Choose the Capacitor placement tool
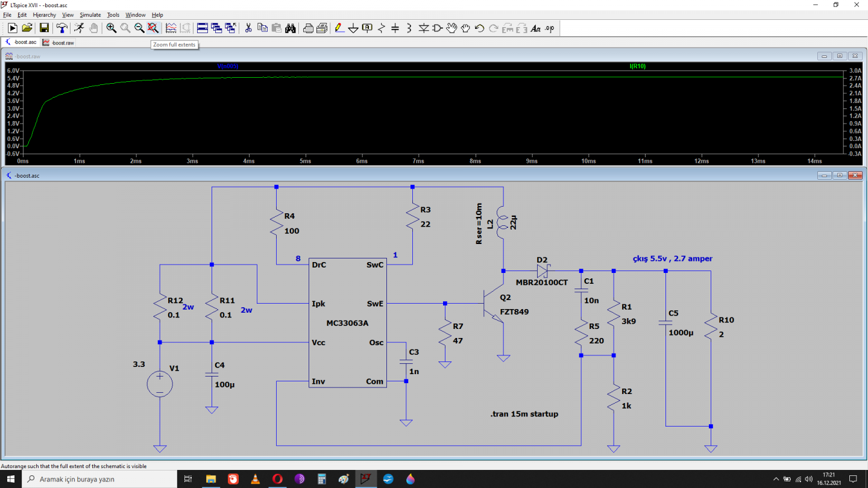 coord(395,28)
